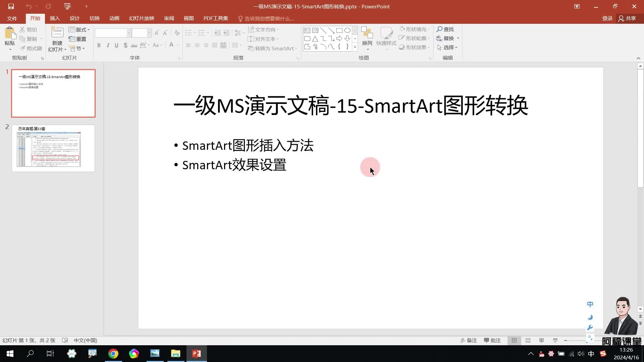Open the Section dropdown
The width and height of the screenshot is (644, 362).
tap(77, 48)
